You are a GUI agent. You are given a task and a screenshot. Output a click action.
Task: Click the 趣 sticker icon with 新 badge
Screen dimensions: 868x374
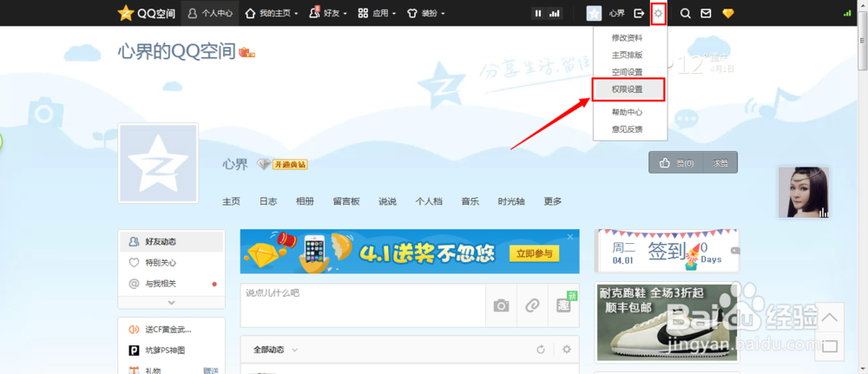(563, 304)
